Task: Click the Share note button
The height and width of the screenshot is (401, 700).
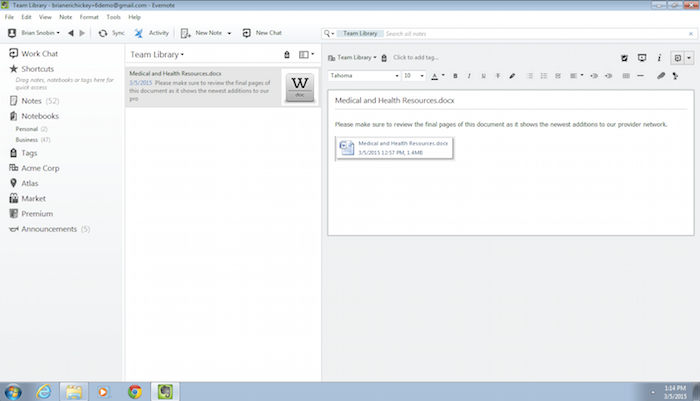Action: [x=678, y=58]
